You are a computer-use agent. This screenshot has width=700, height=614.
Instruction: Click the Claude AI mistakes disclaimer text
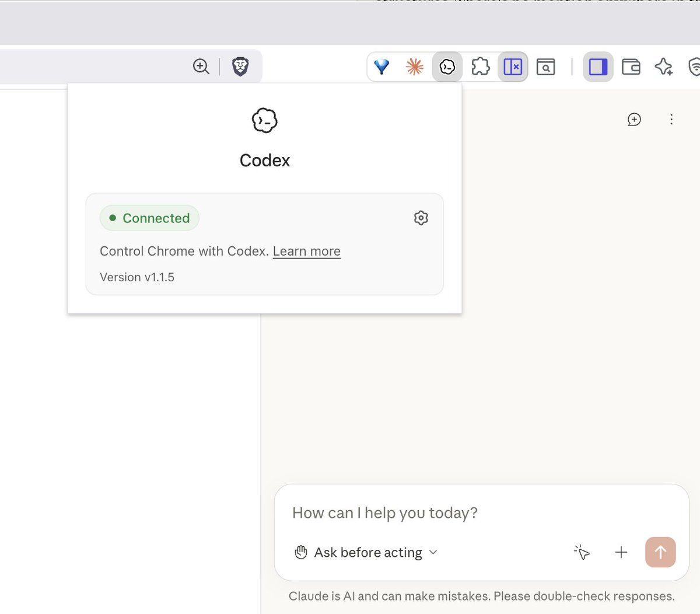[482, 596]
